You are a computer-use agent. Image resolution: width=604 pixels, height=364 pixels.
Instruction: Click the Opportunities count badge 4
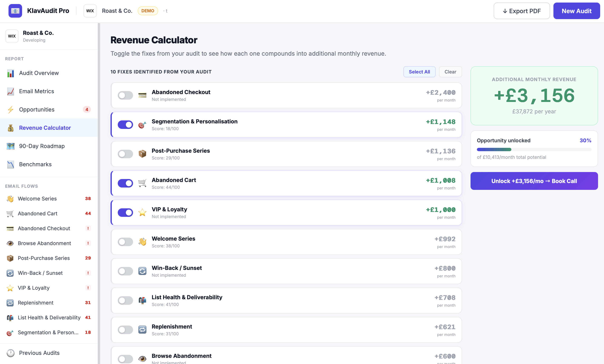[87, 110]
